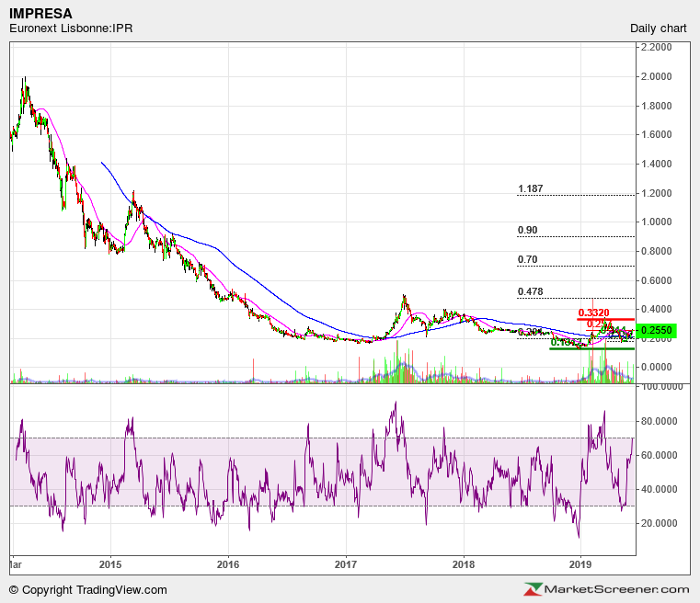Click the 20.0000 RSI axis value
Viewport: 700px width, 603px height.
659,523
